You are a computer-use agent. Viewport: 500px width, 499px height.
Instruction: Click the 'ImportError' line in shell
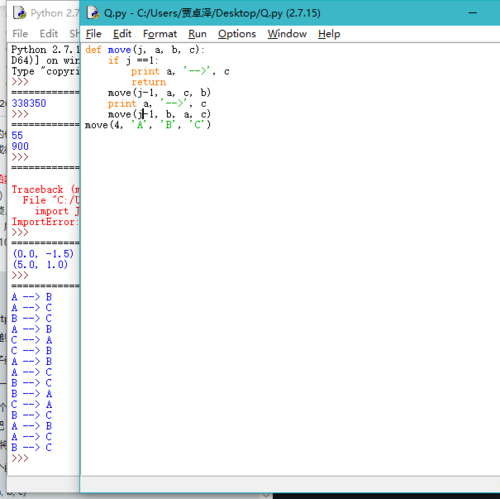[x=45, y=222]
